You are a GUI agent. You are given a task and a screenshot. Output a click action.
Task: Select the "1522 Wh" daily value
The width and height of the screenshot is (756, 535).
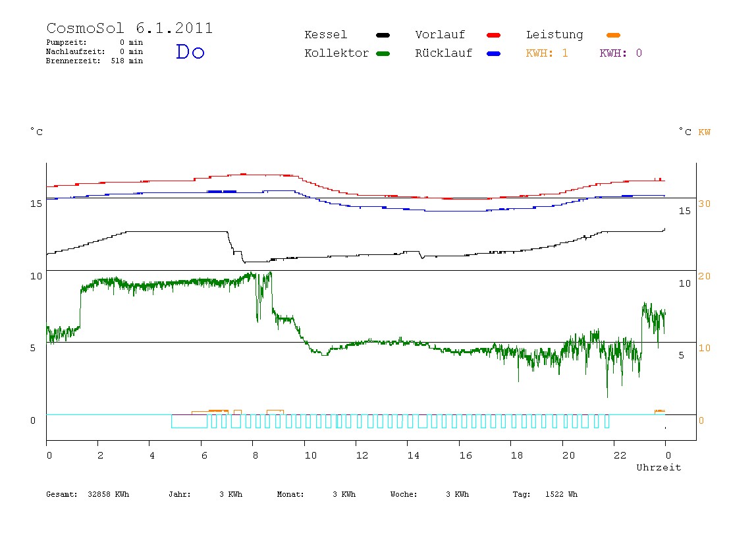pyautogui.click(x=562, y=494)
